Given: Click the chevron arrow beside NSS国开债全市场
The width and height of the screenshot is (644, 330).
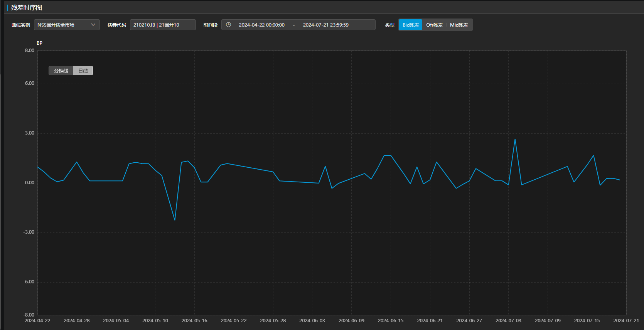Looking at the screenshot, I should [x=93, y=25].
